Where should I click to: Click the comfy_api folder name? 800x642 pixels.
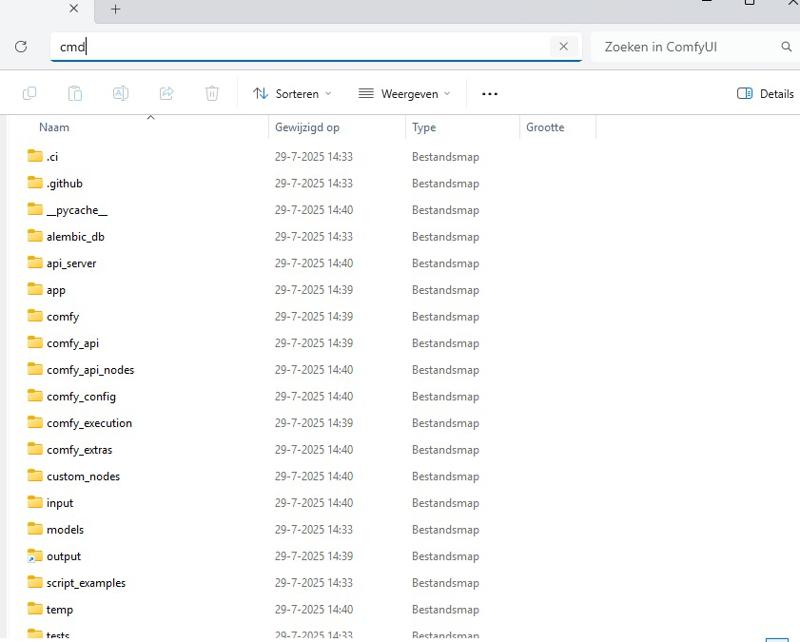[x=73, y=343]
